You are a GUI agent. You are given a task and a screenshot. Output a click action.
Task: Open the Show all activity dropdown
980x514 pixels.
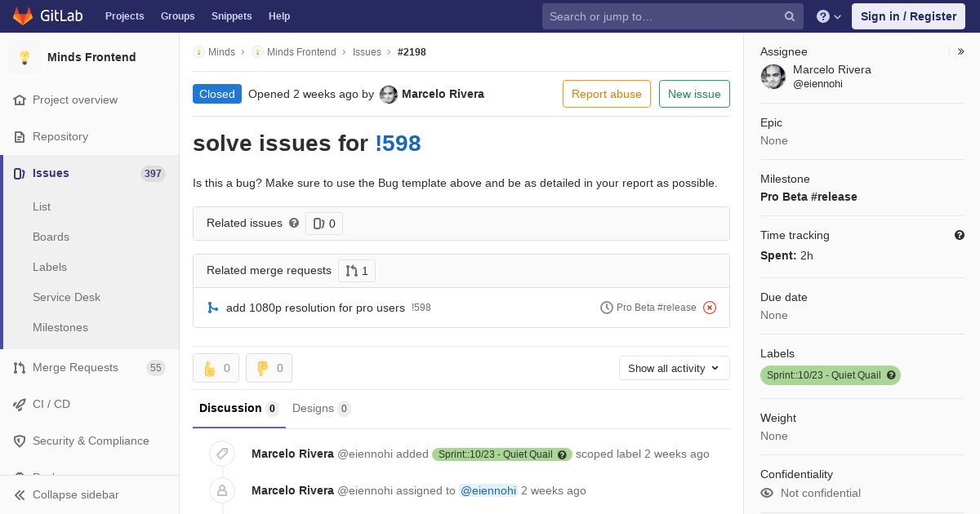click(x=675, y=368)
